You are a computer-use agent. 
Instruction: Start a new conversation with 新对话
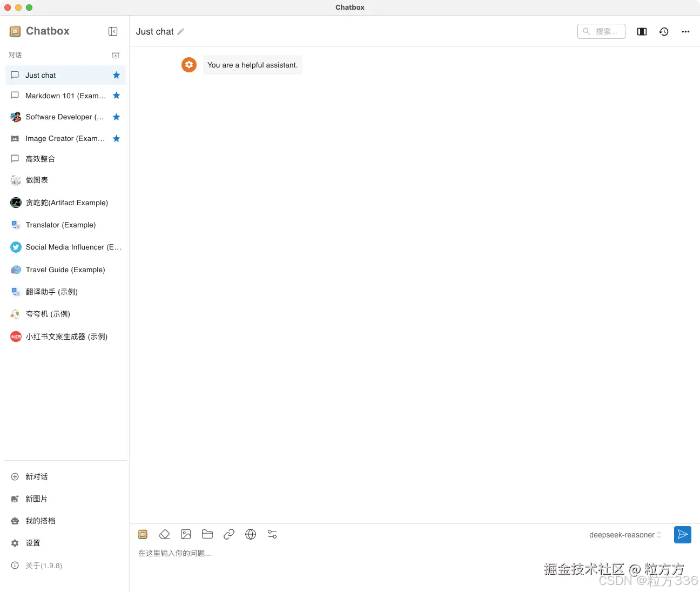36,476
